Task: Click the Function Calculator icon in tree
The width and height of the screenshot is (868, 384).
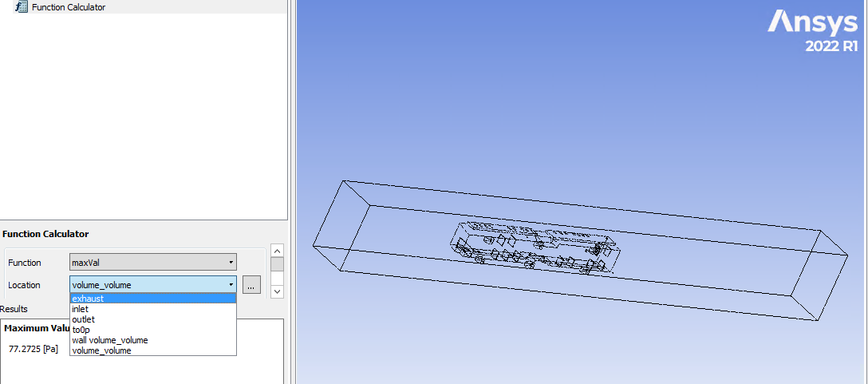Action: point(22,7)
